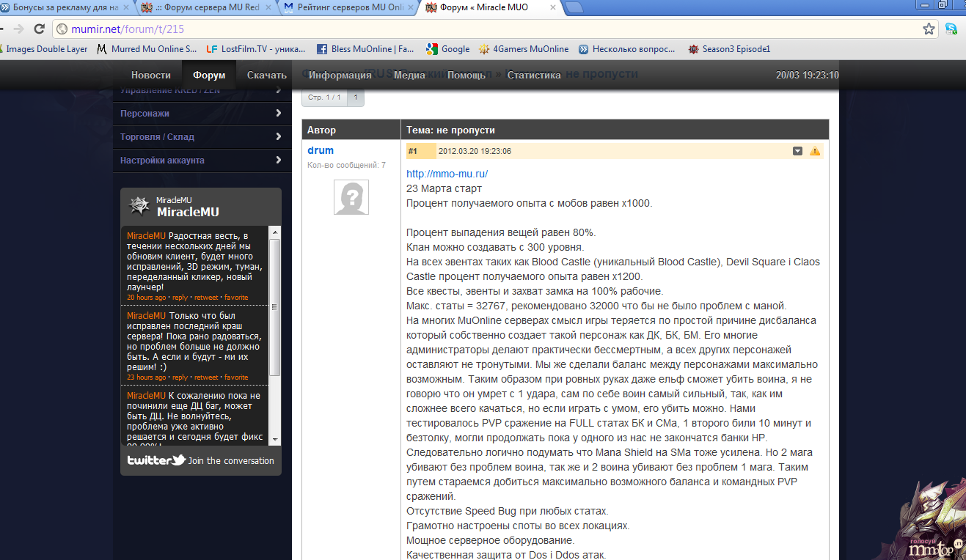Viewport: 966px width, 560px height.
Task: Follow the http://mmo-mu.ru/ link in the post
Action: coord(447,174)
